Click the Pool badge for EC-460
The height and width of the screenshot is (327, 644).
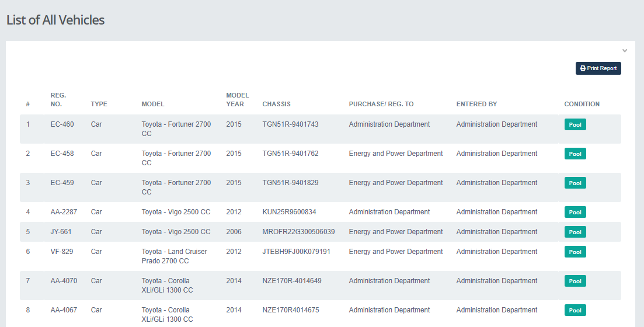coord(575,124)
